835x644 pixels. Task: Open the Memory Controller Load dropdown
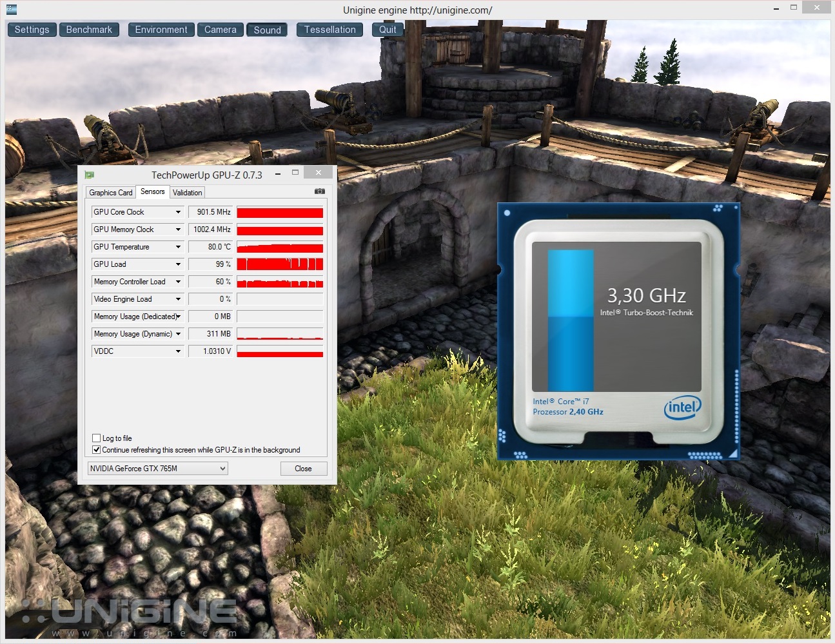tap(179, 282)
